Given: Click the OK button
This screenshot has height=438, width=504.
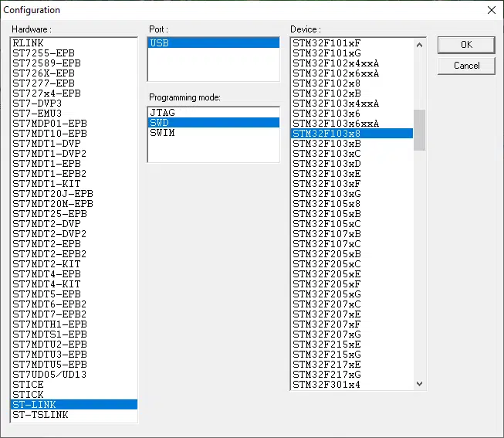Looking at the screenshot, I should (466, 45).
